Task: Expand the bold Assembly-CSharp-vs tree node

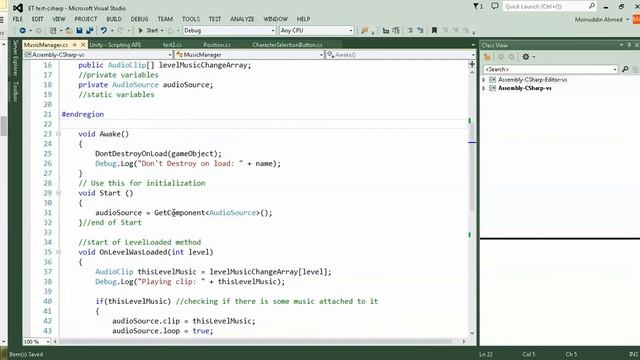Action: click(484, 88)
